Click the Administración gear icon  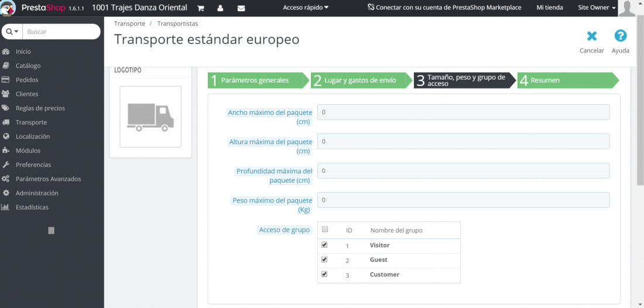(6, 193)
